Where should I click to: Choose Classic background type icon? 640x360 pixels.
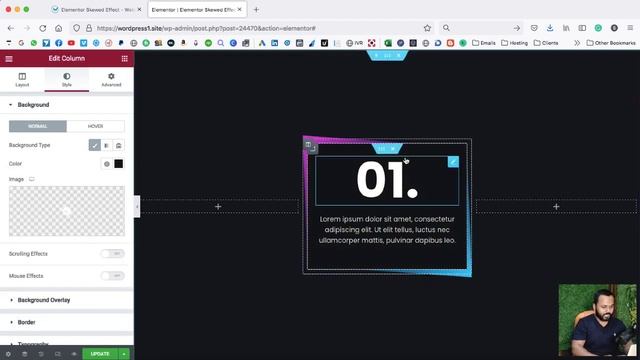[x=94, y=145]
